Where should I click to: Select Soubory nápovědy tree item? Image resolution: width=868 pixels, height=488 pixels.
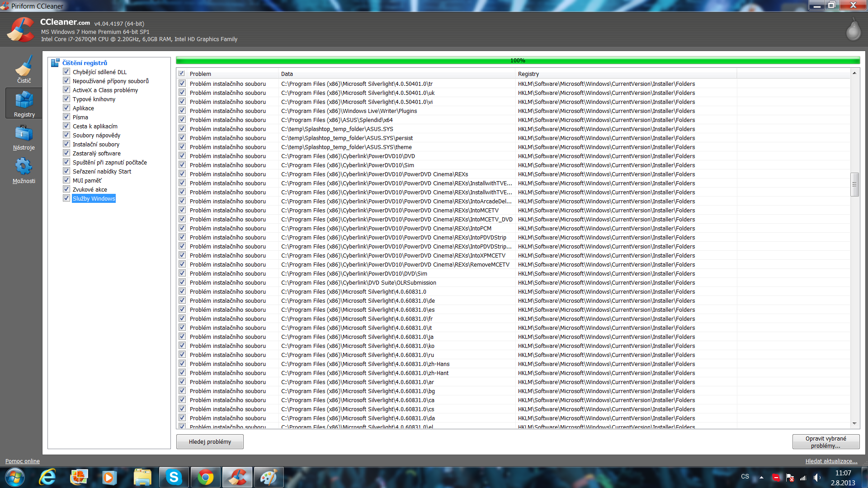pos(96,135)
